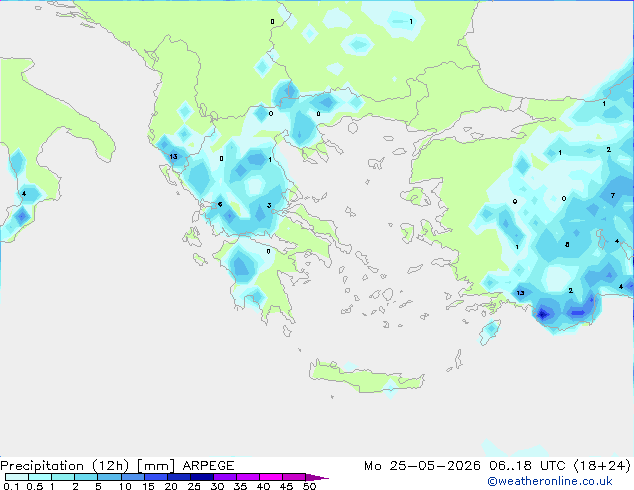
Task: Click the legend tick label "40"
Action: click(263, 486)
